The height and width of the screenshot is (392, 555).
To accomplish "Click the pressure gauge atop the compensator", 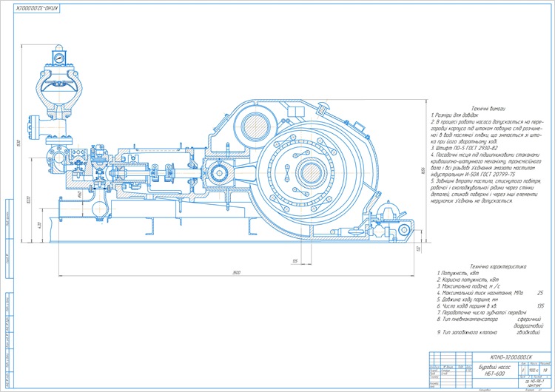I will coord(59,57).
